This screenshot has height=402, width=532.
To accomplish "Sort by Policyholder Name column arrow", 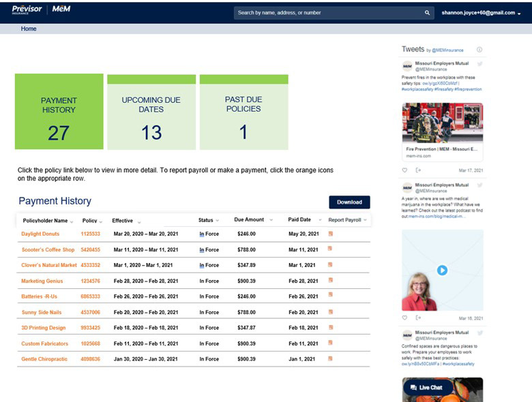I will 72,221.
